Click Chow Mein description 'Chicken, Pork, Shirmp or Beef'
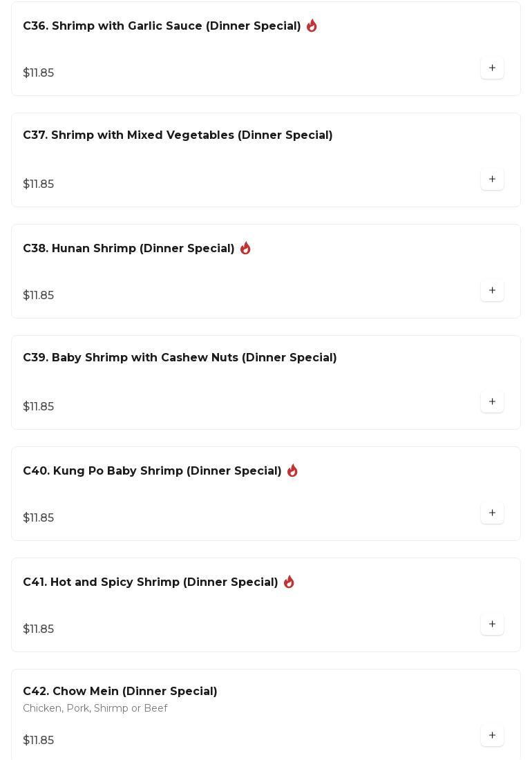The image size is (532, 760). (95, 708)
